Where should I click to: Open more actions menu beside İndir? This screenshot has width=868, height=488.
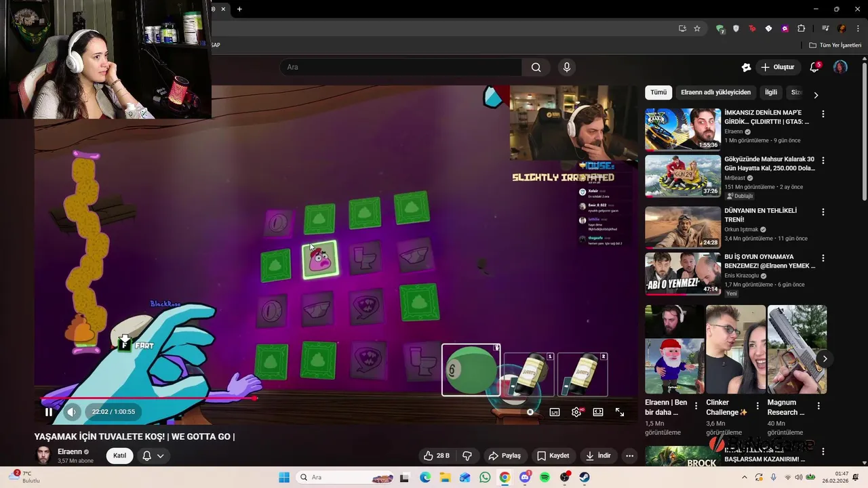click(x=630, y=455)
